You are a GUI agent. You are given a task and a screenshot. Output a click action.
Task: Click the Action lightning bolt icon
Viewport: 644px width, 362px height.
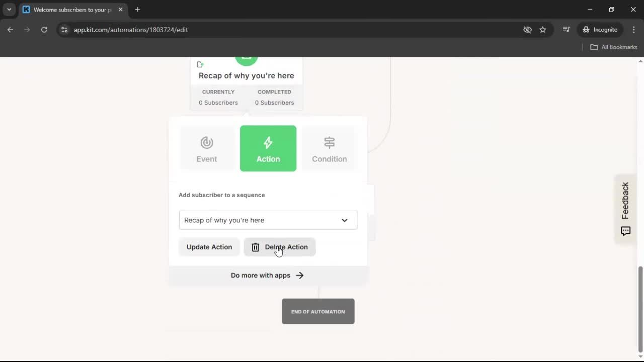click(268, 142)
